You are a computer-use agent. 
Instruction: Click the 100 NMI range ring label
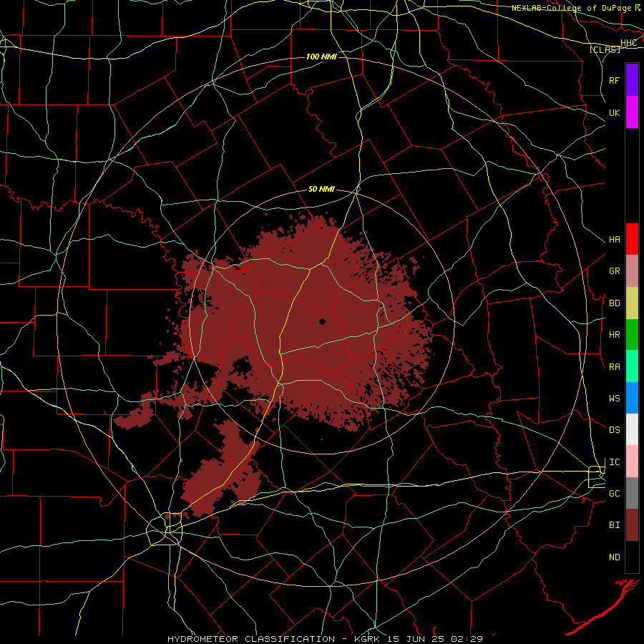click(x=321, y=57)
